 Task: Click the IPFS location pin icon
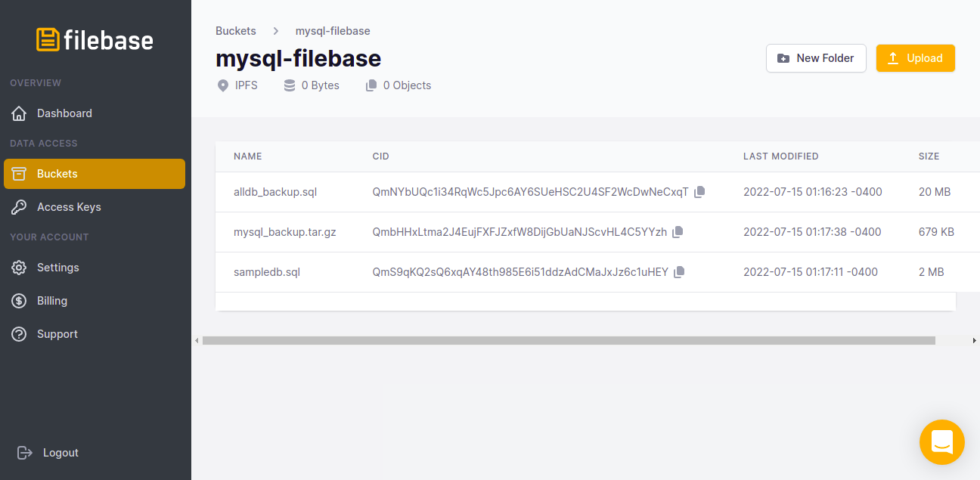(222, 85)
